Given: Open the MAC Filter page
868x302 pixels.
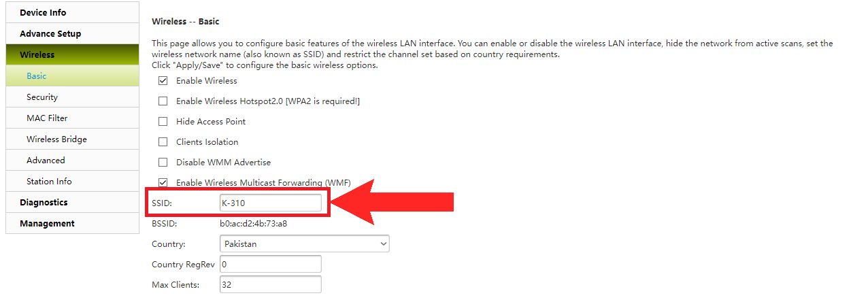Looking at the screenshot, I should pyautogui.click(x=47, y=118).
